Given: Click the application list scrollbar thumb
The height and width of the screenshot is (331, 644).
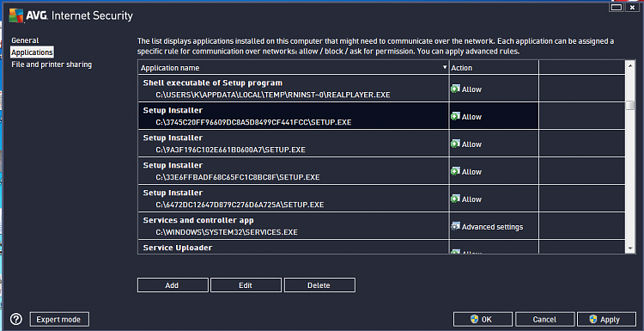Looking at the screenshot, I should coord(630,105).
